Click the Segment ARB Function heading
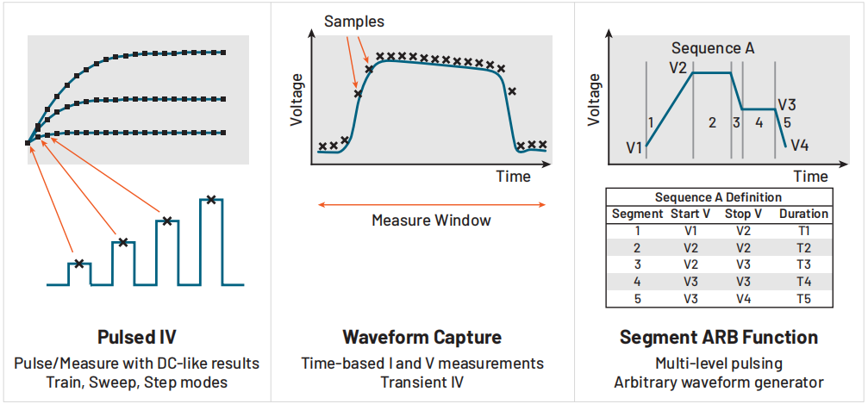This screenshot has height=404, width=868. click(x=719, y=337)
